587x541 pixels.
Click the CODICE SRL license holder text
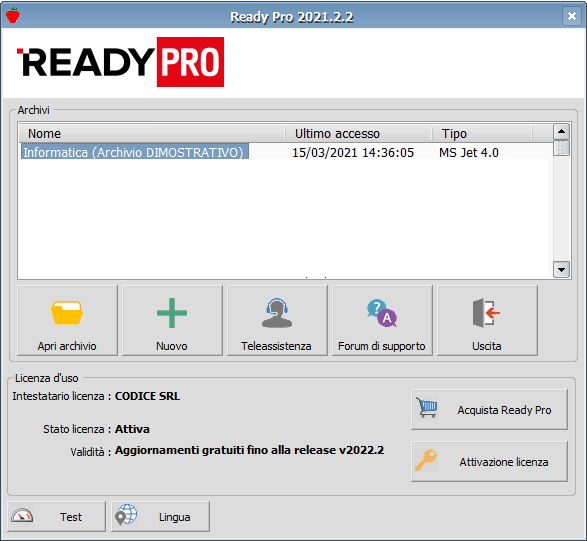[147, 396]
